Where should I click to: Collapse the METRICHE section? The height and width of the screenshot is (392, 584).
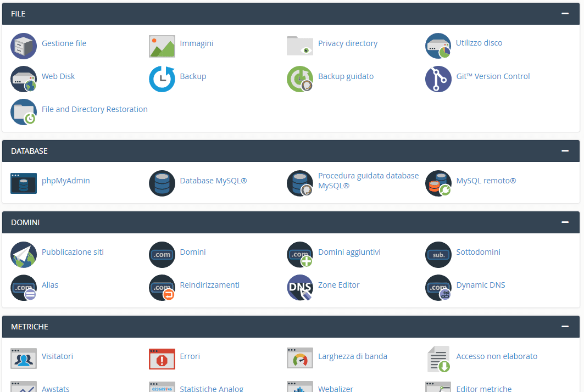coord(565,327)
